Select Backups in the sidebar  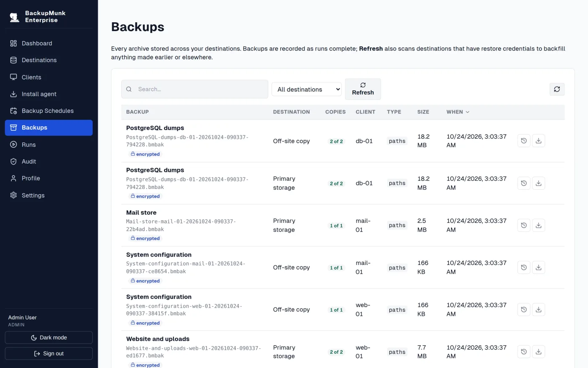point(49,128)
